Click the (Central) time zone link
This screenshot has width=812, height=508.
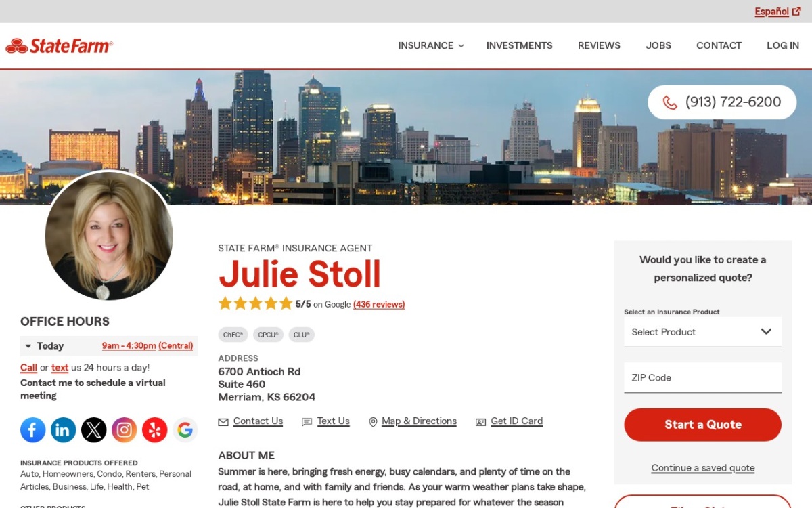[x=176, y=346]
